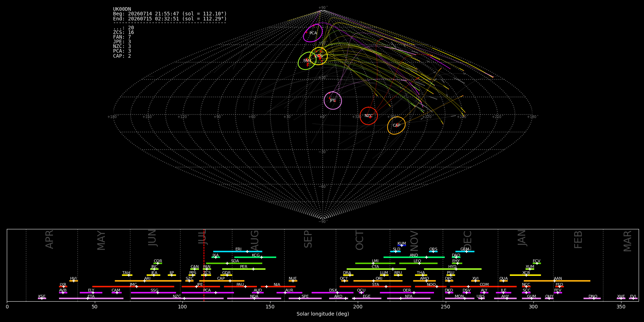This screenshot has width=644, height=322.
Task: Click the red dashed current-date line
Action: (x=204, y=265)
